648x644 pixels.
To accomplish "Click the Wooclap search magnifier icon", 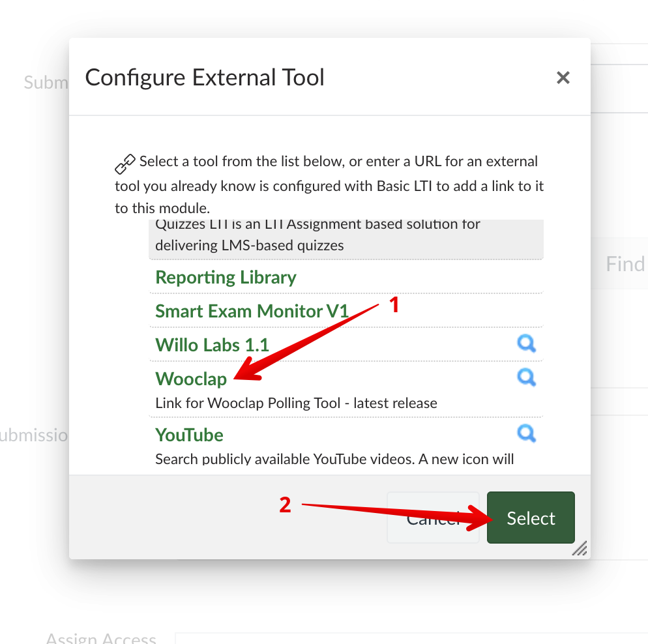I will tap(526, 377).
